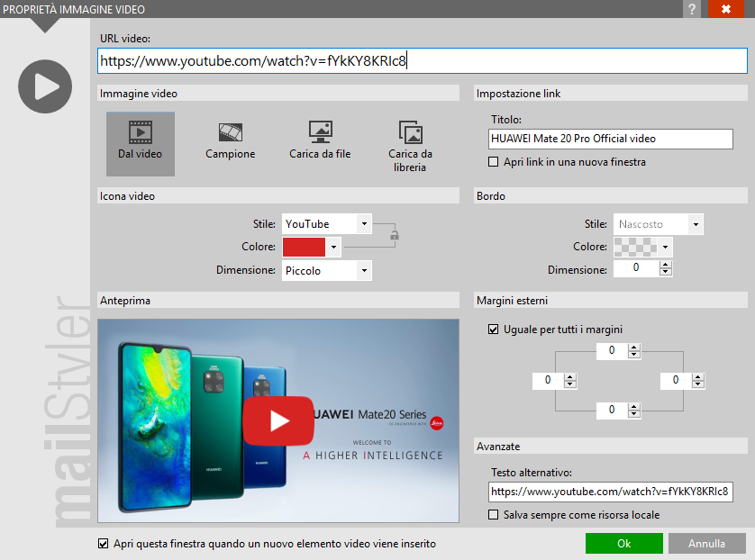Click the red icon color swatch
Image resolution: width=755 pixels, height=560 pixels.
(x=304, y=248)
